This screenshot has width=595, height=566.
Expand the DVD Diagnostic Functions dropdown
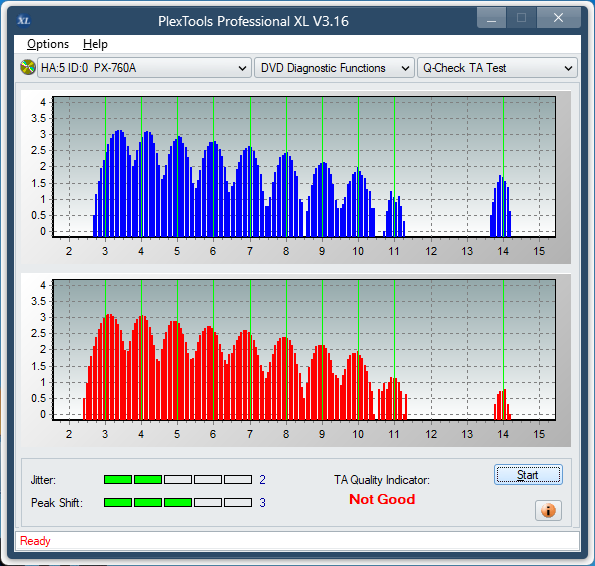point(334,68)
